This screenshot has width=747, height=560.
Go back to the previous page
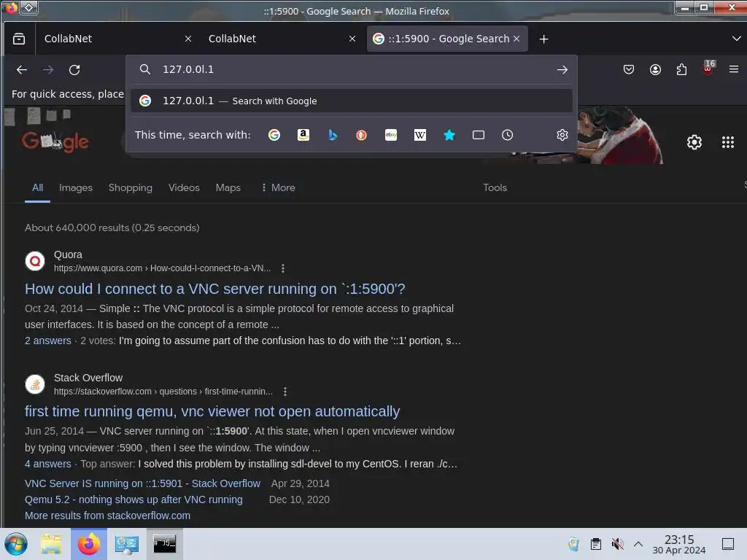pos(21,69)
